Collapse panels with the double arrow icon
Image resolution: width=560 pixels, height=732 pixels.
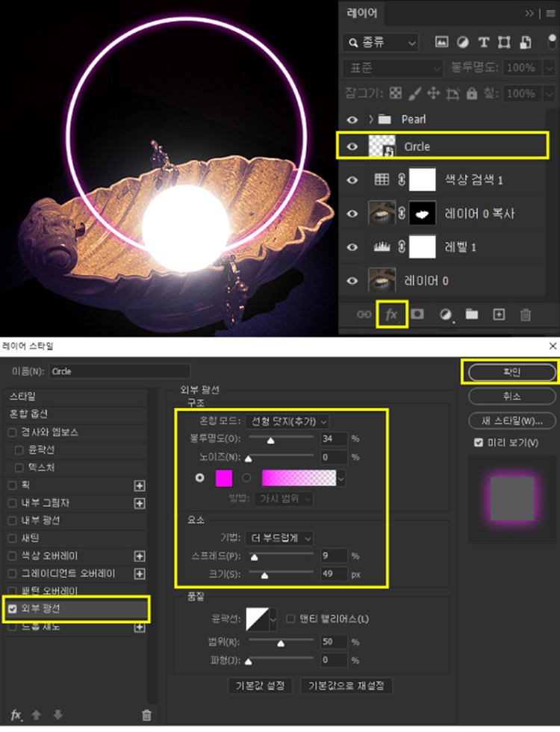pos(529,13)
